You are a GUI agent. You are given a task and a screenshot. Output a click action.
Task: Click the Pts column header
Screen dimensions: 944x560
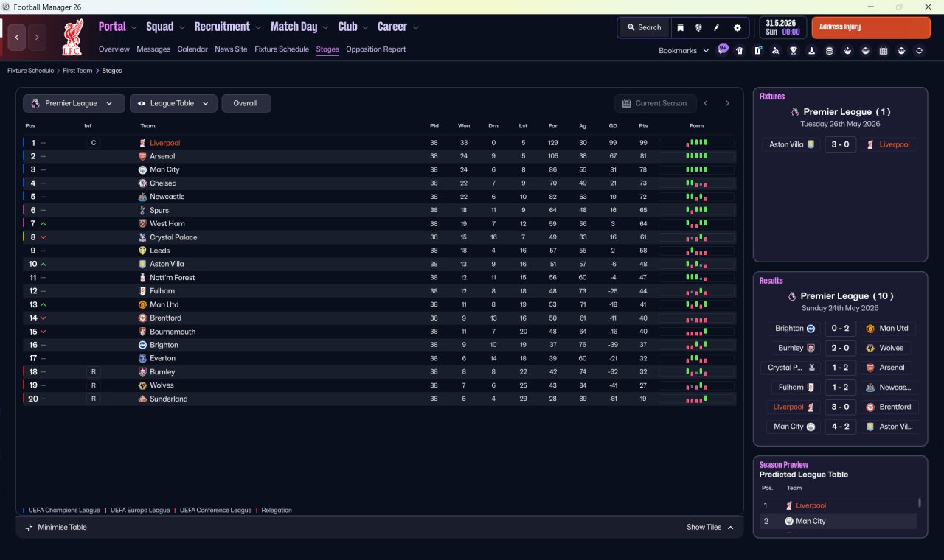pyautogui.click(x=643, y=126)
